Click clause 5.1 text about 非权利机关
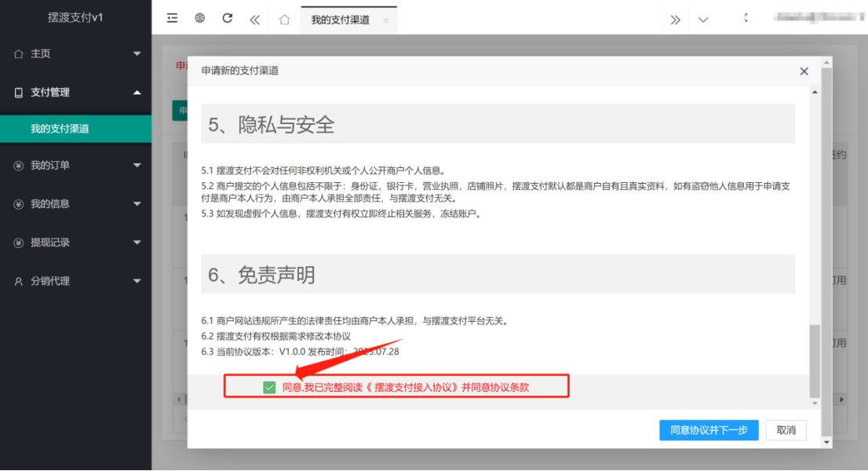Image resolution: width=868 pixels, height=471 pixels. click(323, 170)
